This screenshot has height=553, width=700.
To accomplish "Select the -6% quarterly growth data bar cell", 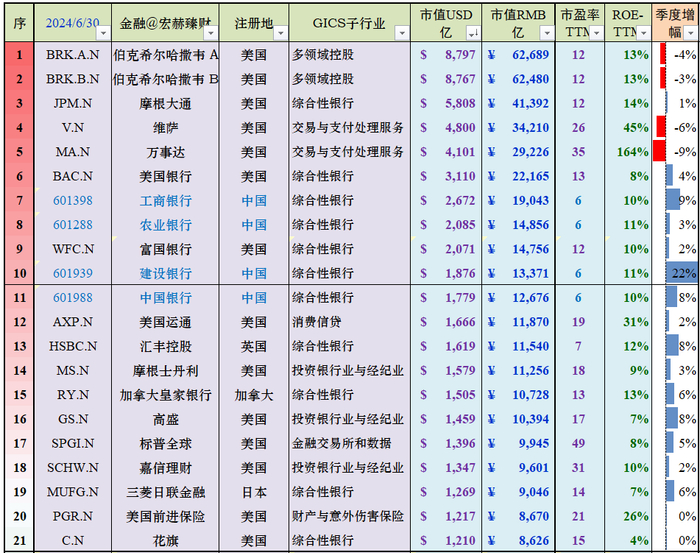I will 675,128.
